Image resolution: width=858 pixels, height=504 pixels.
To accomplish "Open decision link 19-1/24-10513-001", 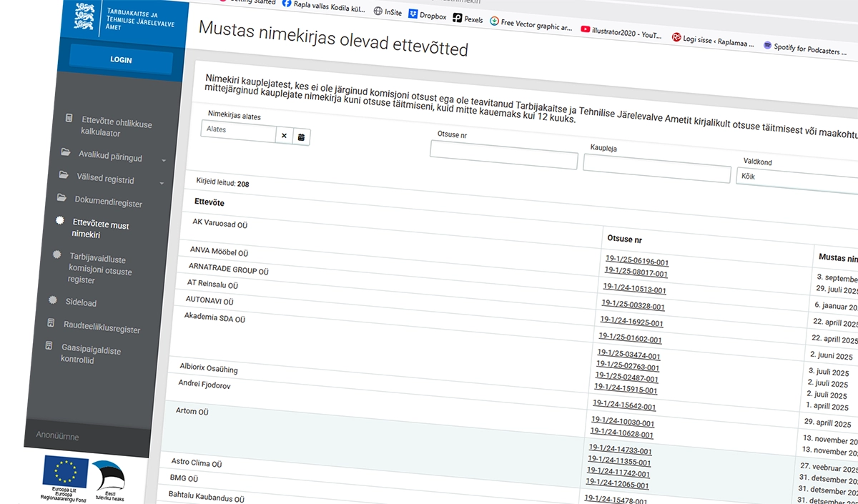I will tap(635, 290).
